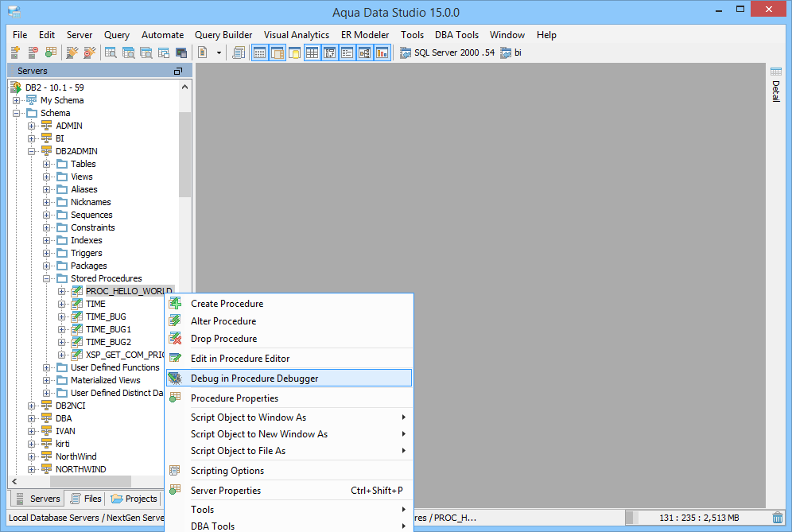Open the File menu
This screenshot has height=532, width=792.
click(x=20, y=35)
